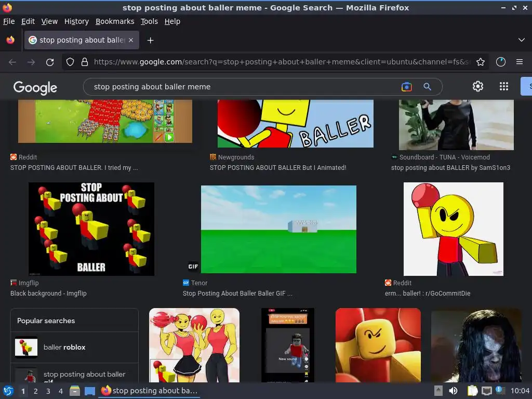The height and width of the screenshot is (399, 532).
Task: Open the scary long-haired face thumbnail
Action: click(476, 345)
